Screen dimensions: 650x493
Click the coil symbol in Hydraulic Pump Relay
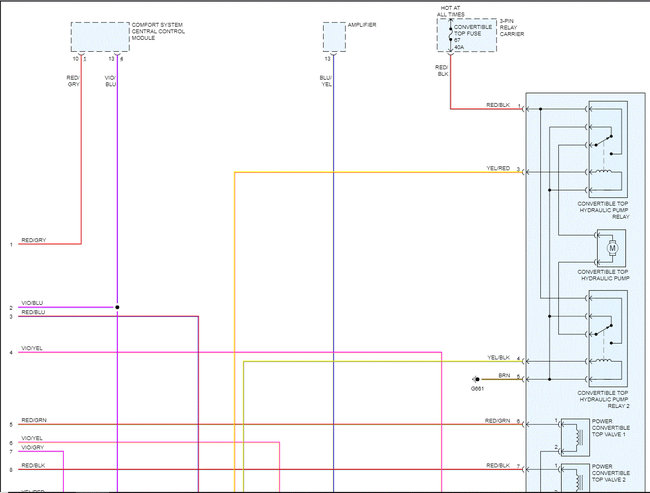604,172
